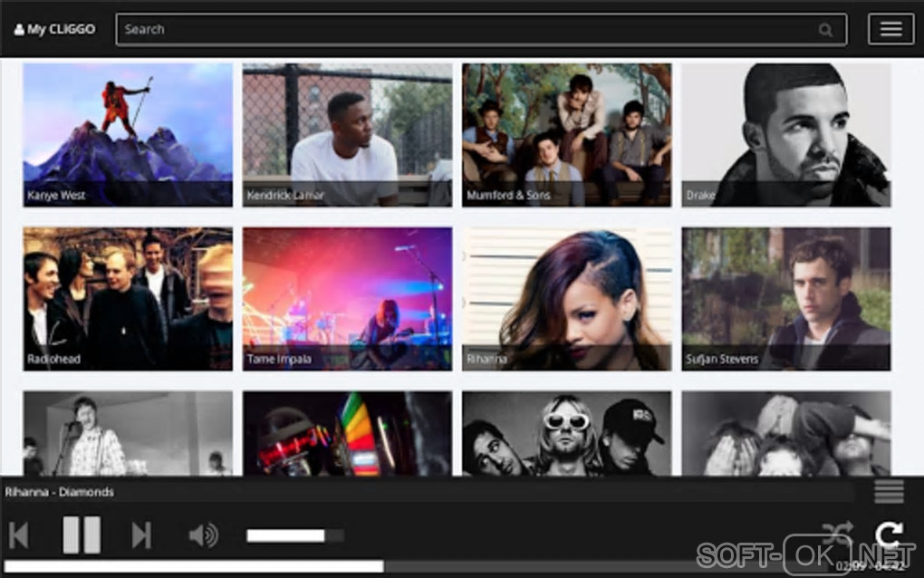Click into the Search field
This screenshot has width=924, height=578.
coord(481,30)
